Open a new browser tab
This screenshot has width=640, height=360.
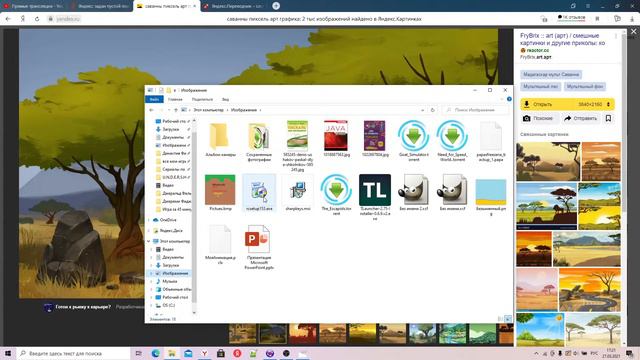276,6
